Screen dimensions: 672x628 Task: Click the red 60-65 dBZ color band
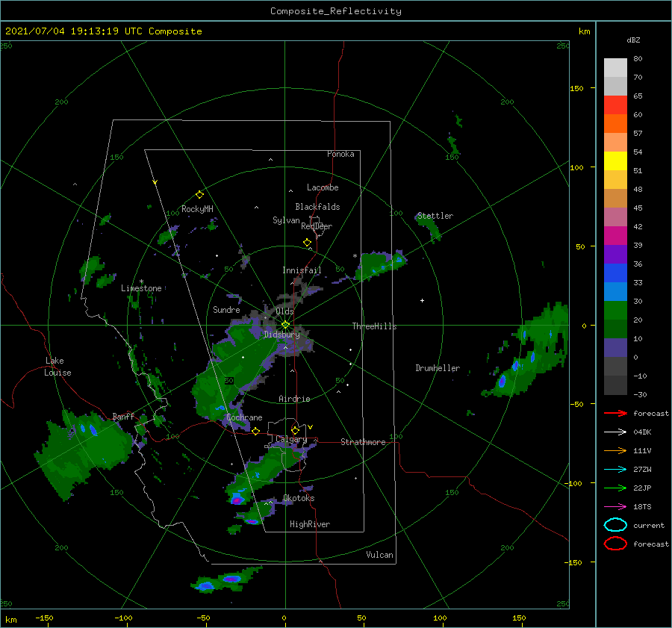(615, 105)
